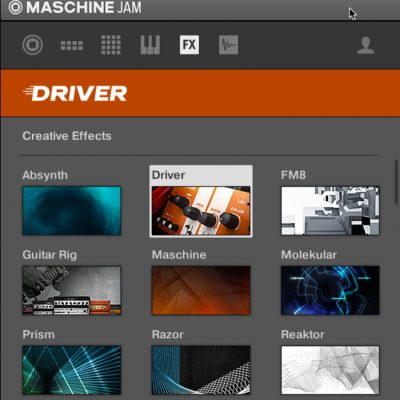Choose the Guitar Rig product thumbnail

(x=72, y=290)
